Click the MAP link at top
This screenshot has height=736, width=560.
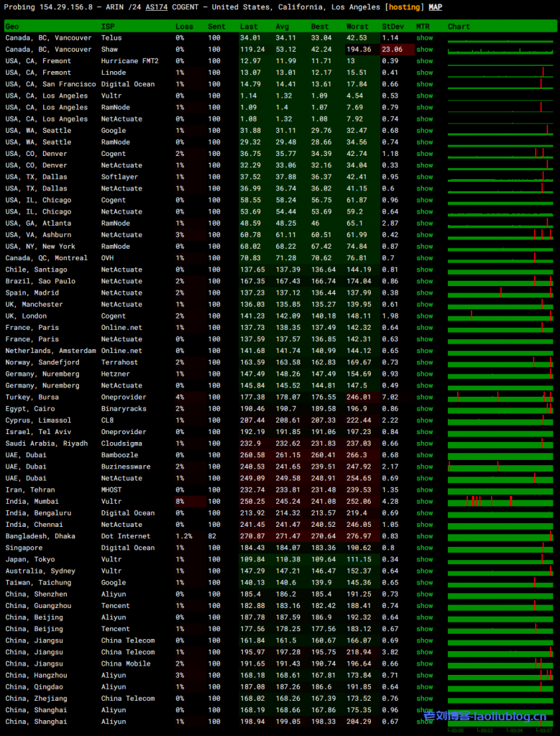coord(436,7)
